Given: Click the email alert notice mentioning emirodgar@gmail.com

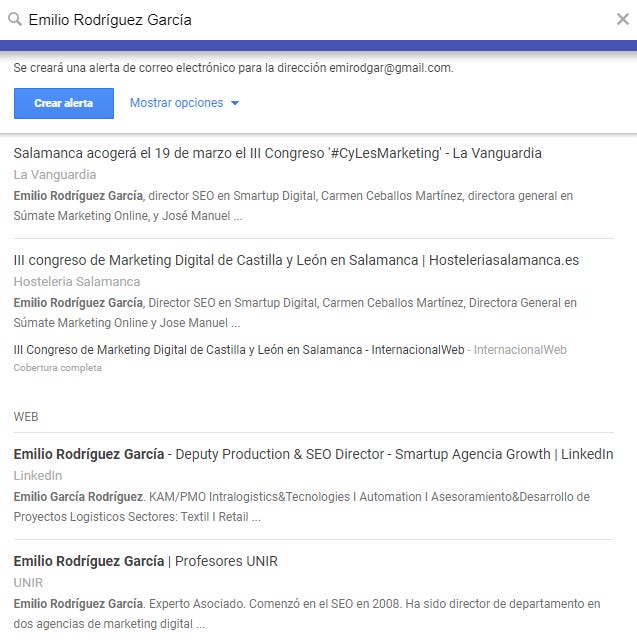Looking at the screenshot, I should [233, 68].
